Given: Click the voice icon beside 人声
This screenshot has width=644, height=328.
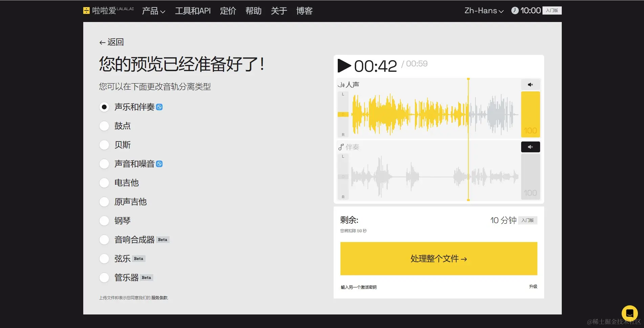Looking at the screenshot, I should [341, 85].
